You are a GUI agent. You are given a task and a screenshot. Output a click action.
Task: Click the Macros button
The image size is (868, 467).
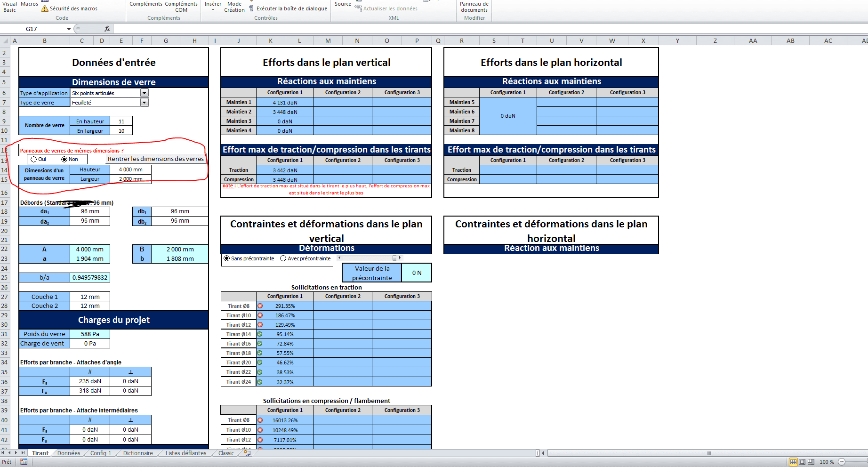click(x=29, y=4)
